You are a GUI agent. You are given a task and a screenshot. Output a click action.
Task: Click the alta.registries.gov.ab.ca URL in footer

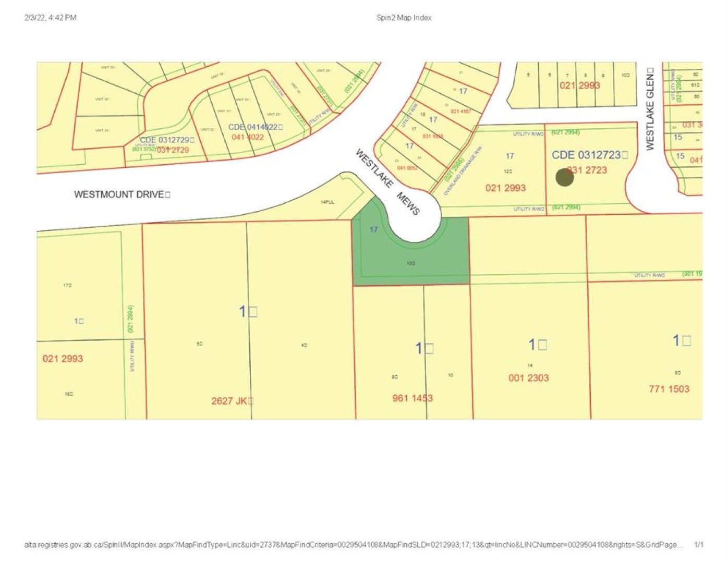pyautogui.click(x=353, y=545)
